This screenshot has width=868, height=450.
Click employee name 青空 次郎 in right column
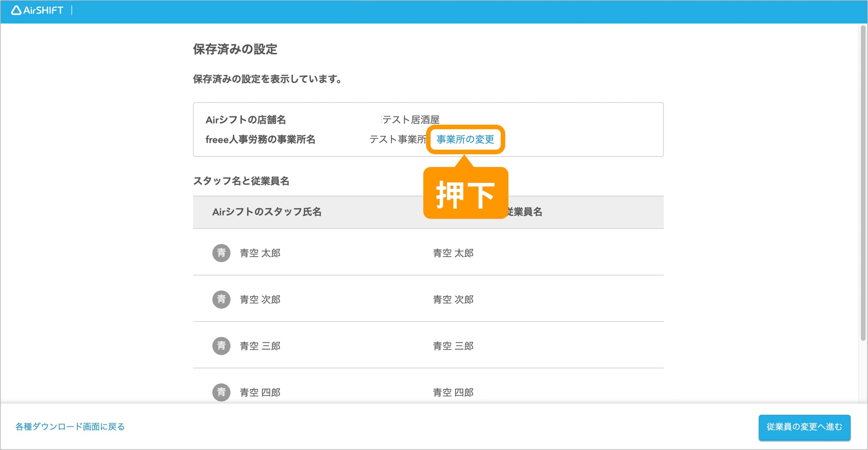(x=453, y=299)
